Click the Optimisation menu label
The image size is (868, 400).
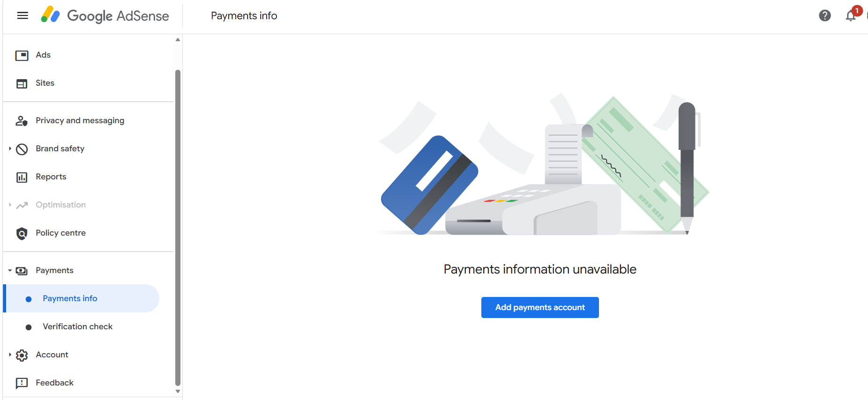[x=61, y=205]
